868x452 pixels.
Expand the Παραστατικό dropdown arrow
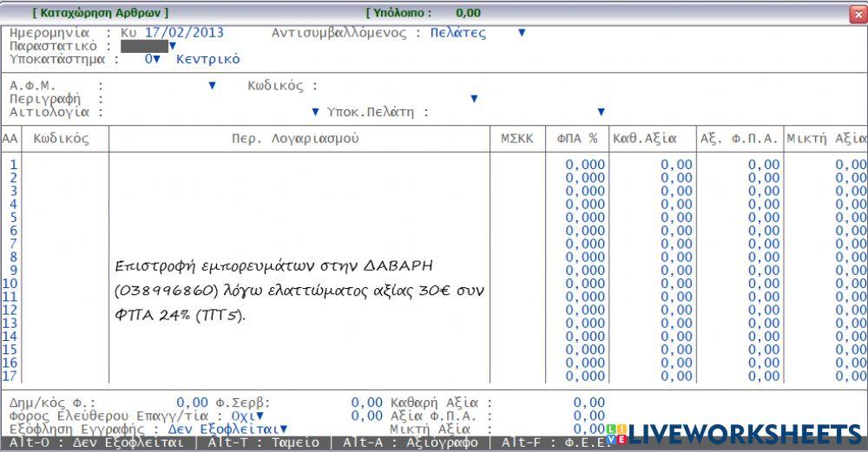click(173, 46)
